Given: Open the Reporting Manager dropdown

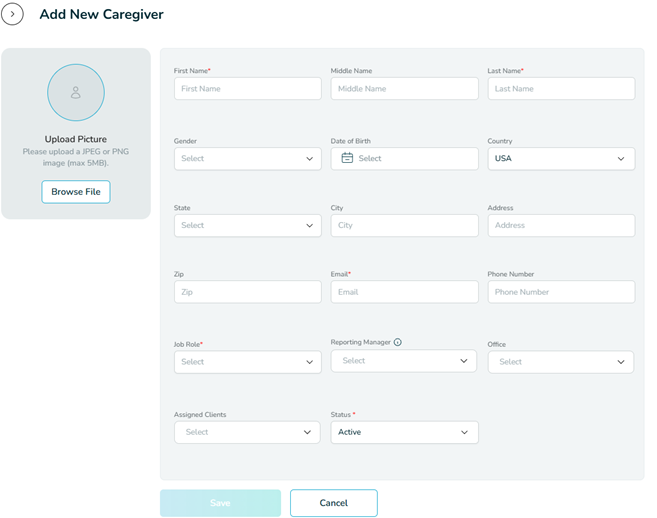Looking at the screenshot, I should [403, 361].
